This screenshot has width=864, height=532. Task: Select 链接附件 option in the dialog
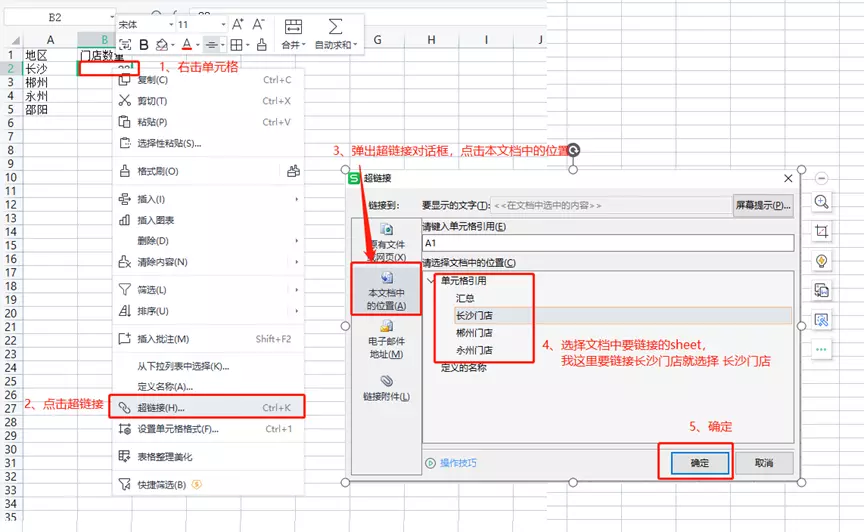pyautogui.click(x=386, y=388)
